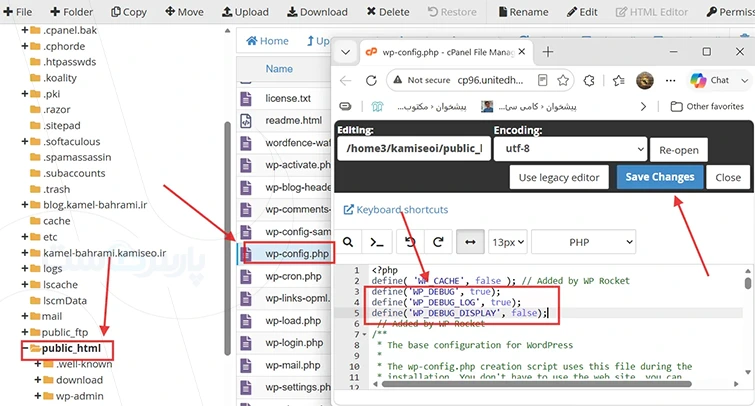Open the utf-8 encoding dropdown
Screen dimensions: 755x406
tap(571, 149)
